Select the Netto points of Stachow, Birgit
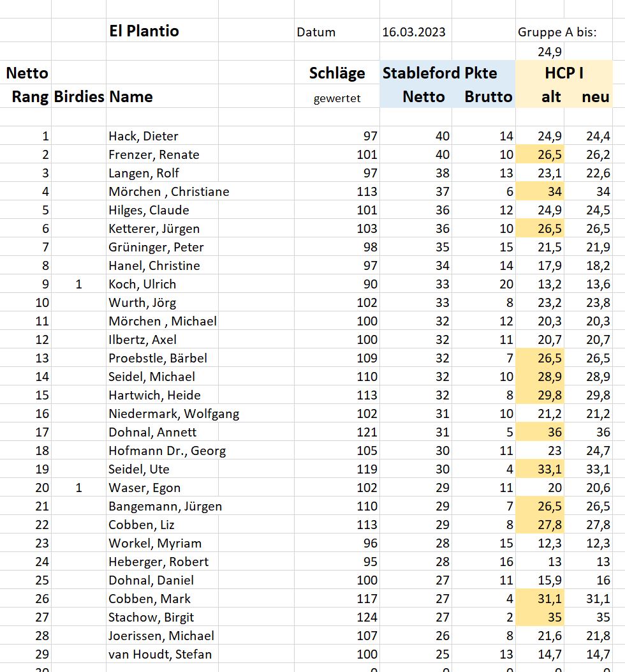 tap(416, 617)
